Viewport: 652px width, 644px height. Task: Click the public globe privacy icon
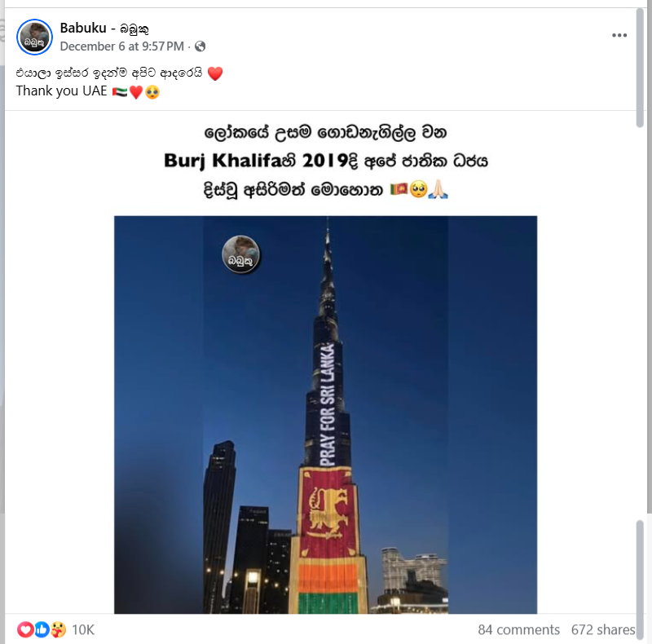[200, 46]
